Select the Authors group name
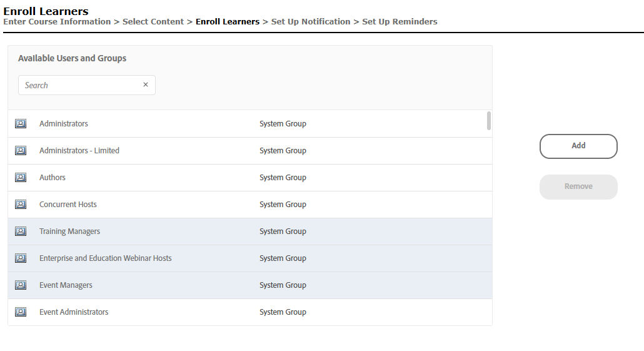The width and height of the screenshot is (644, 351). (x=53, y=178)
